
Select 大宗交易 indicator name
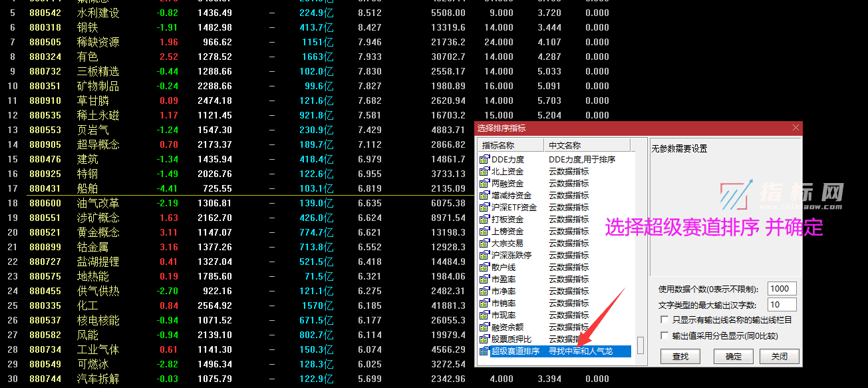click(x=507, y=244)
